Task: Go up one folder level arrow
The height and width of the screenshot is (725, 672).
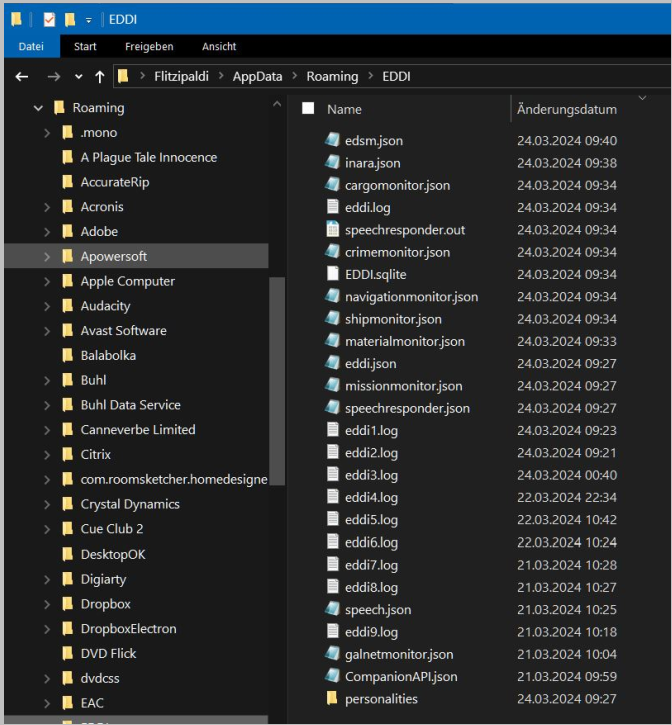Action: pyautogui.click(x=99, y=76)
